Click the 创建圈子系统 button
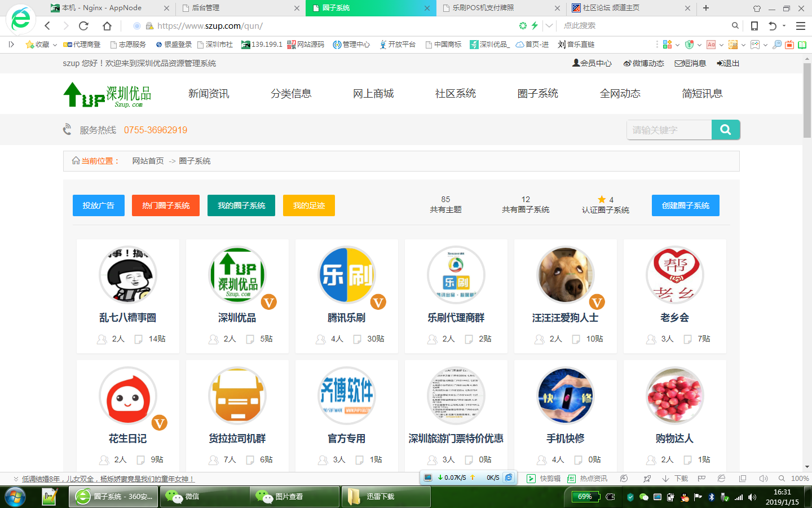Image resolution: width=812 pixels, height=508 pixels. [685, 205]
